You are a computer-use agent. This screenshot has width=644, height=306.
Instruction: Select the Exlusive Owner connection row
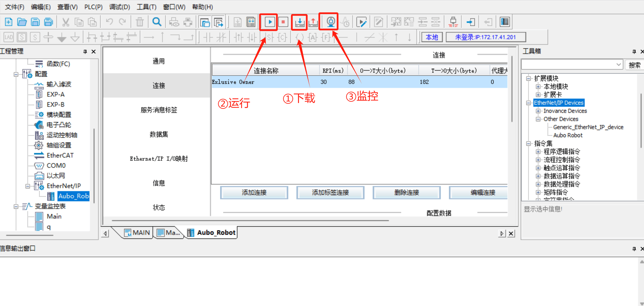pyautogui.click(x=359, y=82)
